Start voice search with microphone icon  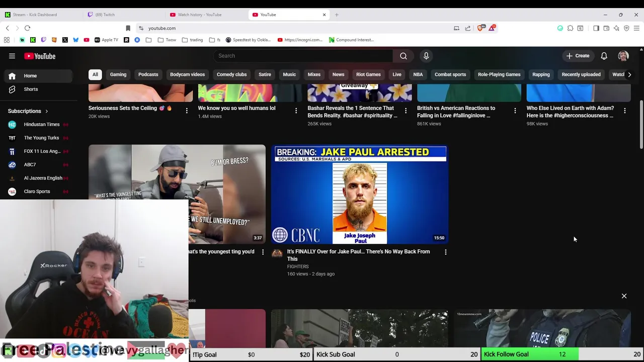[426, 56]
